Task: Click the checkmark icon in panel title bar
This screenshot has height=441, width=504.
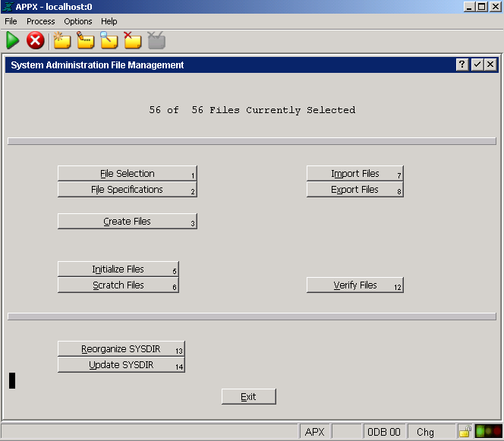Action: point(477,65)
